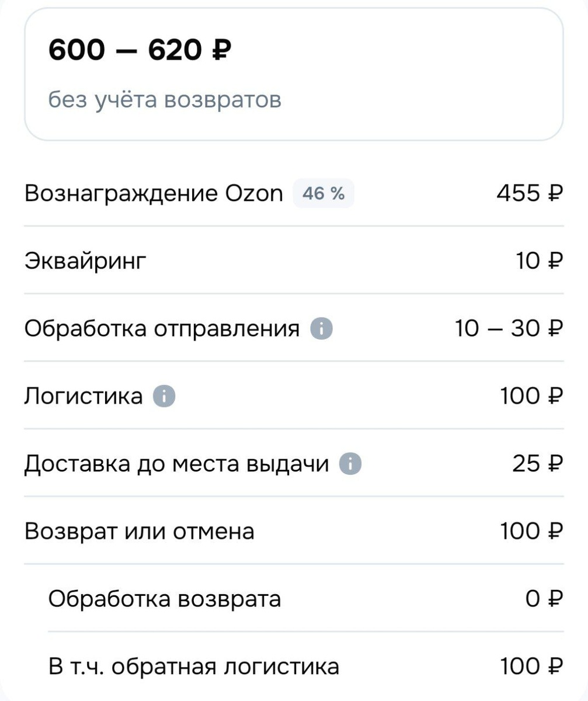
Task: Click the info icon after Доставка до места выдачи
Action: point(350,464)
